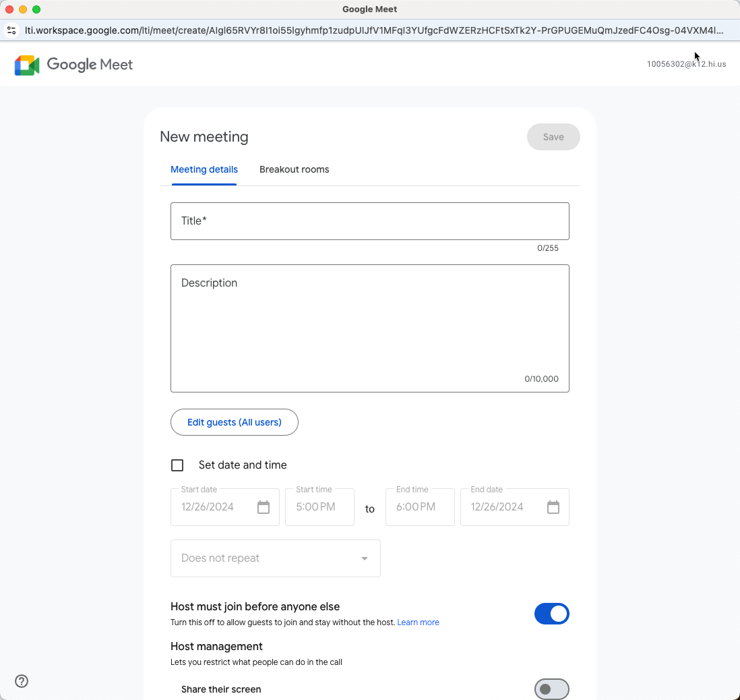The width and height of the screenshot is (740, 700).
Task: Click the New meeting heading
Action: click(x=204, y=136)
